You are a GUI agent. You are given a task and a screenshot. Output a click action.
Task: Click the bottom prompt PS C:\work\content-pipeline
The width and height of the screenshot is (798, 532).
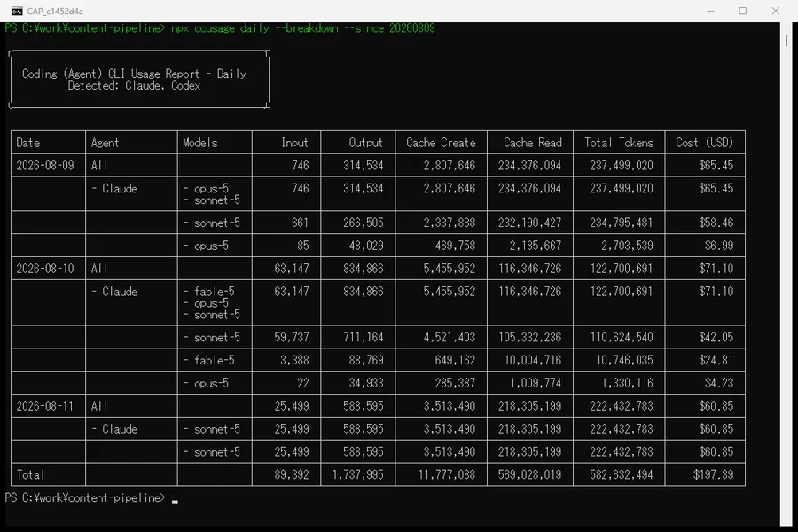[x=85, y=498]
